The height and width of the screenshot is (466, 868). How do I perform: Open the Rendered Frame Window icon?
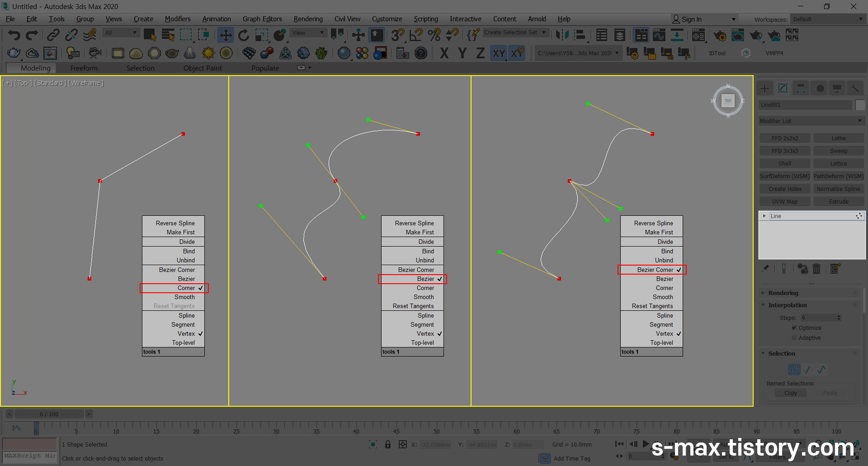tap(738, 35)
